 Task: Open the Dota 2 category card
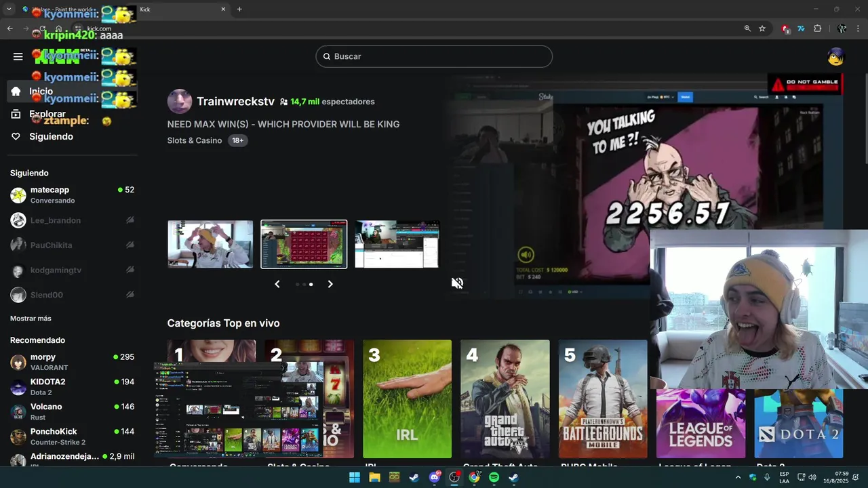799,424
